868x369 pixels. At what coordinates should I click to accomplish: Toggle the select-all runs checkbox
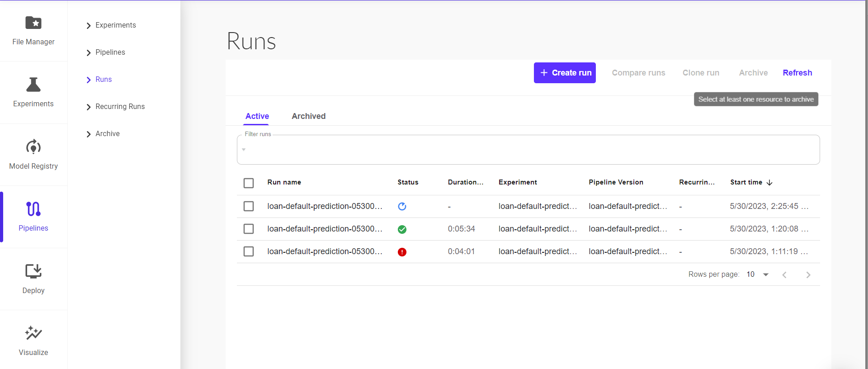click(249, 183)
